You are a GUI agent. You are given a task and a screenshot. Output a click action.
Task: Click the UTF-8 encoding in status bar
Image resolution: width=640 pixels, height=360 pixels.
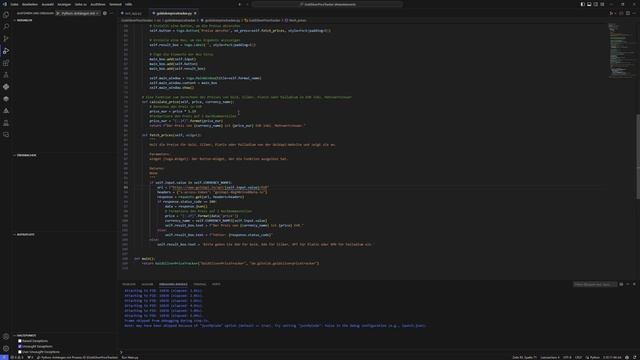(567, 357)
